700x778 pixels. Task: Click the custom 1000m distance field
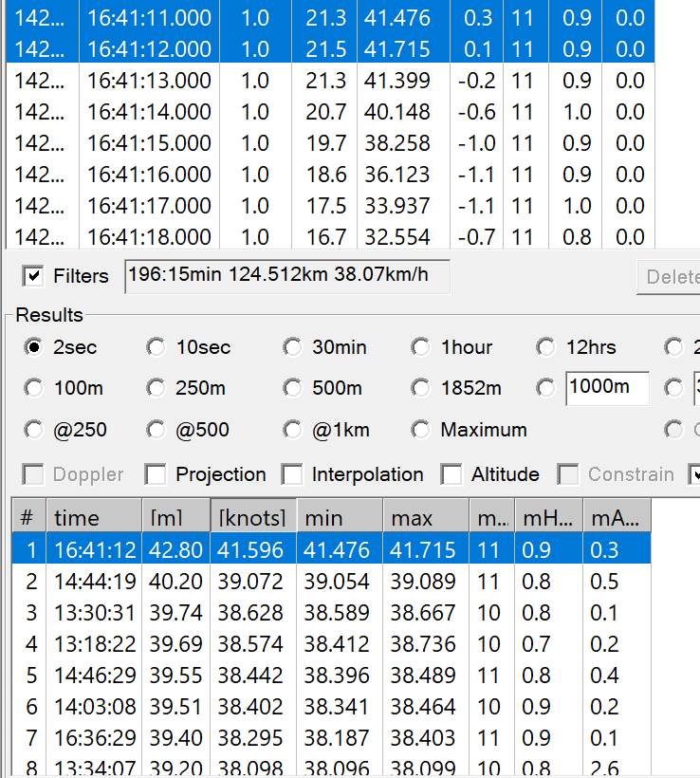(x=606, y=388)
